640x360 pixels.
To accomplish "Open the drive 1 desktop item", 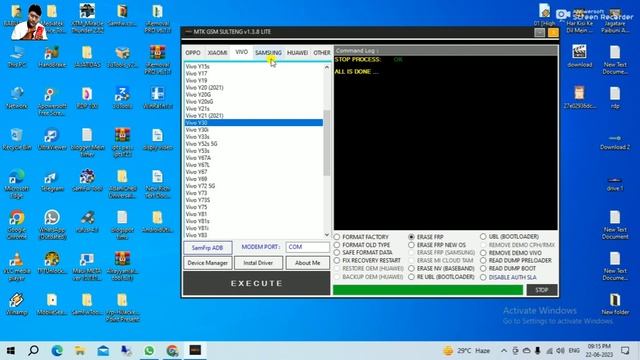I will (615, 184).
